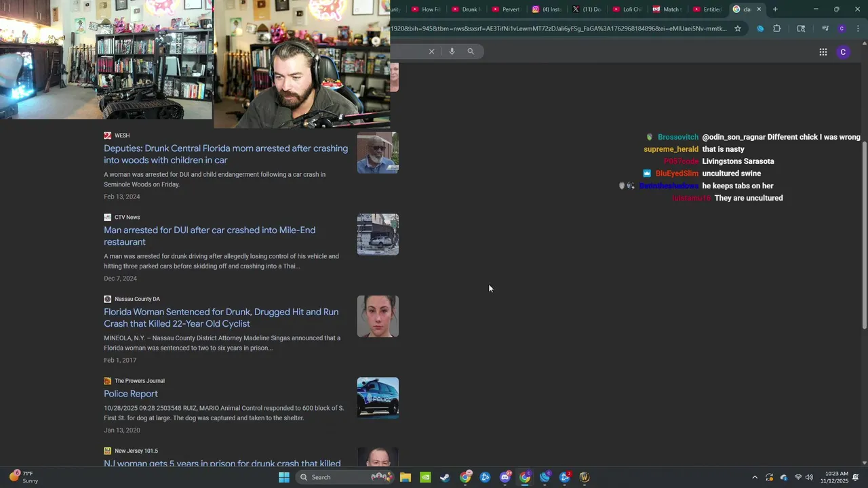Open 'Deputies: Drunk Central Florida mom arrested' article
Image resolution: width=868 pixels, height=488 pixels.
coord(226,155)
